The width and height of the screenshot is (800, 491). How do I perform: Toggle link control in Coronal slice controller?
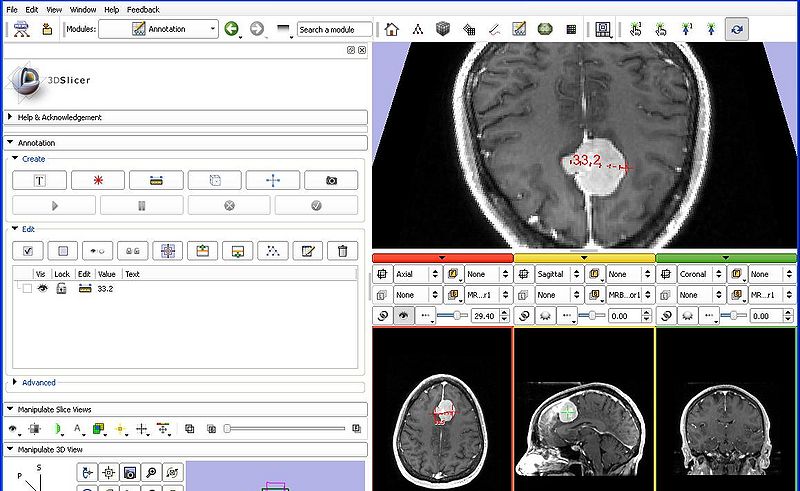point(666,316)
